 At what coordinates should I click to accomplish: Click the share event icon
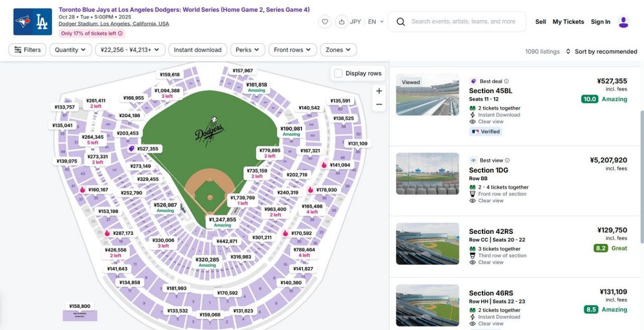(342, 22)
